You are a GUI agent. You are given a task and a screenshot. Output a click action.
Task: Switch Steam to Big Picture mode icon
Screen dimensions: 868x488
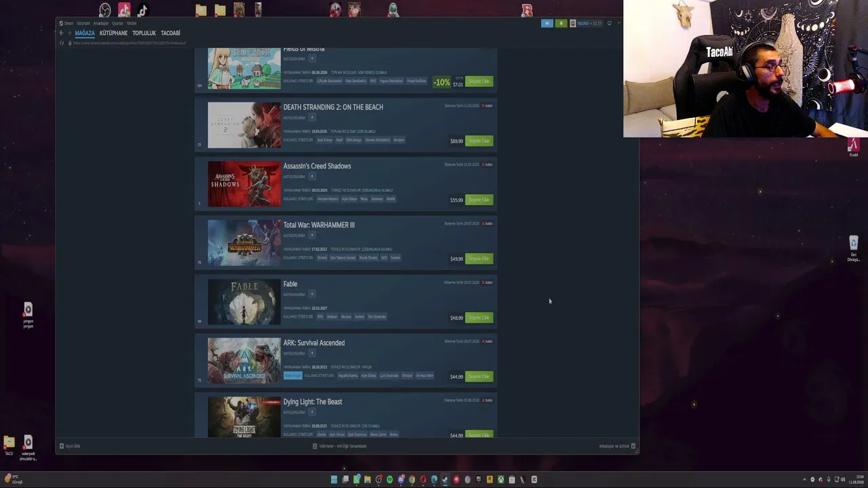point(609,23)
